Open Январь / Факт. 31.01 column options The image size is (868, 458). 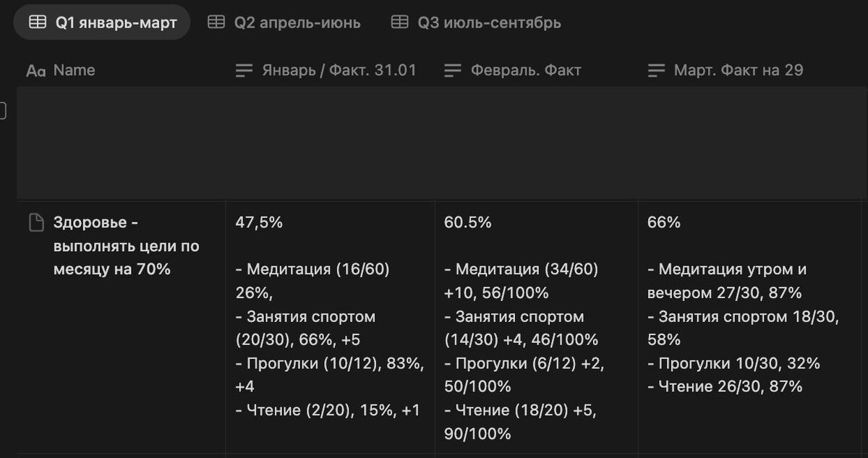339,70
